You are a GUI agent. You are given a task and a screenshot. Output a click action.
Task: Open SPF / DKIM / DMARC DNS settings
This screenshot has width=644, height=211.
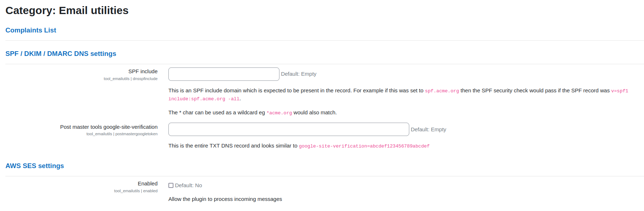pyautogui.click(x=61, y=54)
